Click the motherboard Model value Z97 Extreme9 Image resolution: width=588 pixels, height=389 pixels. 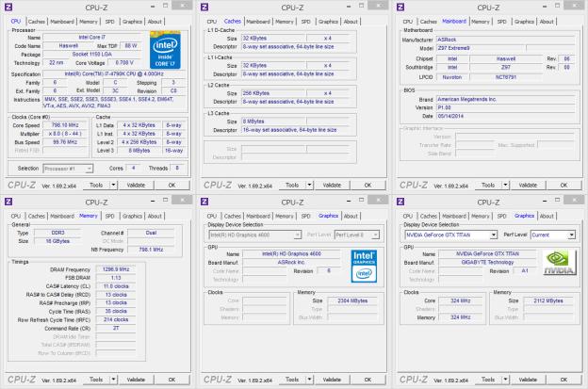(x=481, y=48)
